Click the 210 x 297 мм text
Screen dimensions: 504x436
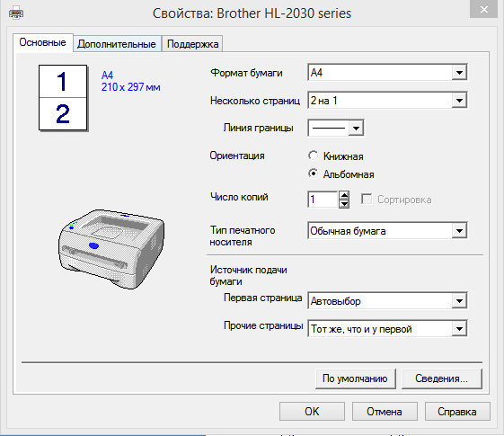click(131, 87)
